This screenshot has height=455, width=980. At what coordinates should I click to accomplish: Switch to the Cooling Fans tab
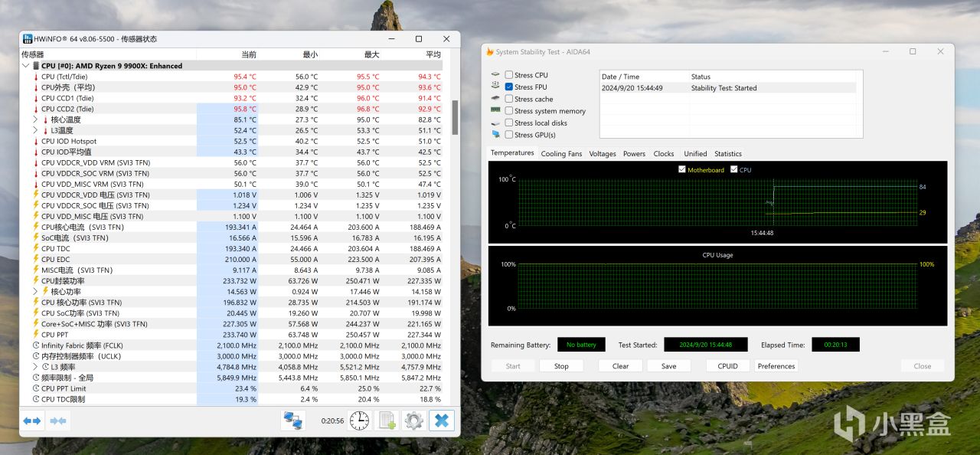click(561, 153)
